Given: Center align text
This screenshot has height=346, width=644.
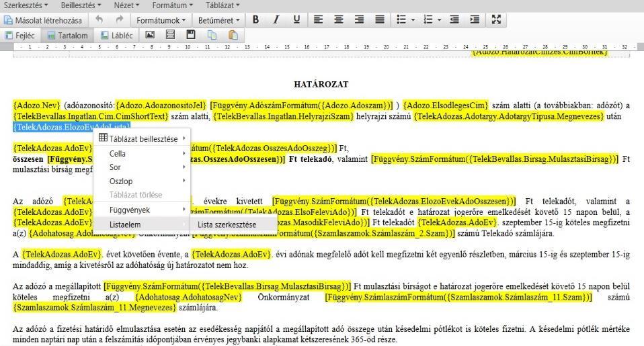Looking at the screenshot, I should tap(339, 19).
